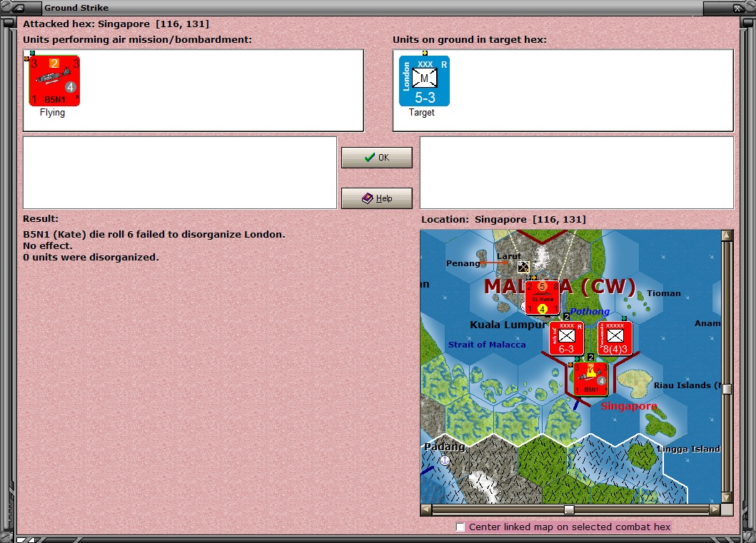Click the map horizontal scrollbar left arrow
Viewport: 756px width, 543px height.
(x=425, y=509)
